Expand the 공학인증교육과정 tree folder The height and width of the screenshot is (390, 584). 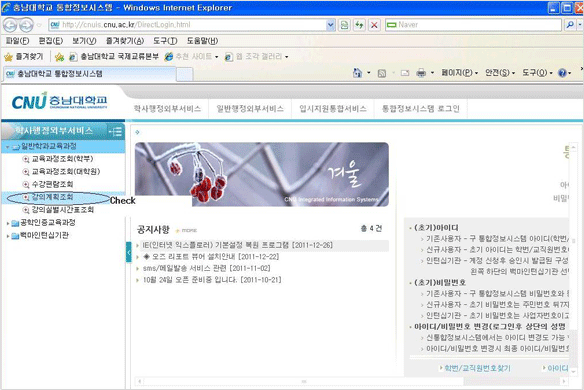click(x=8, y=223)
